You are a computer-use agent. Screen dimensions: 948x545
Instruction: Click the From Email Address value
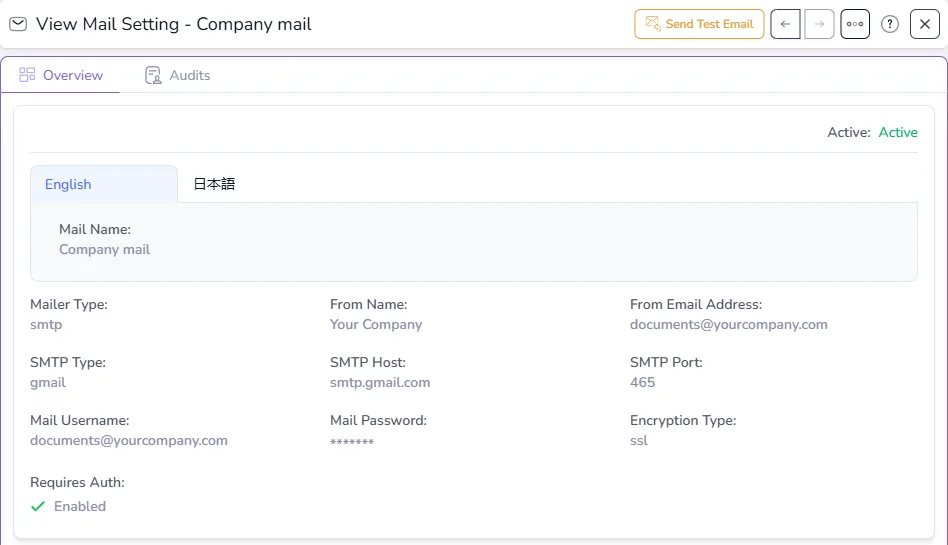[x=729, y=324]
